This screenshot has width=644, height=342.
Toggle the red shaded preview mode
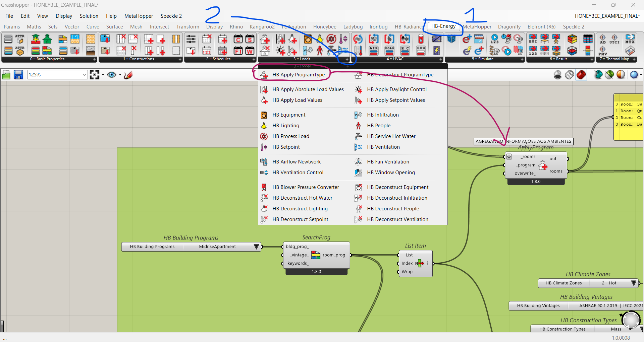(x=581, y=74)
